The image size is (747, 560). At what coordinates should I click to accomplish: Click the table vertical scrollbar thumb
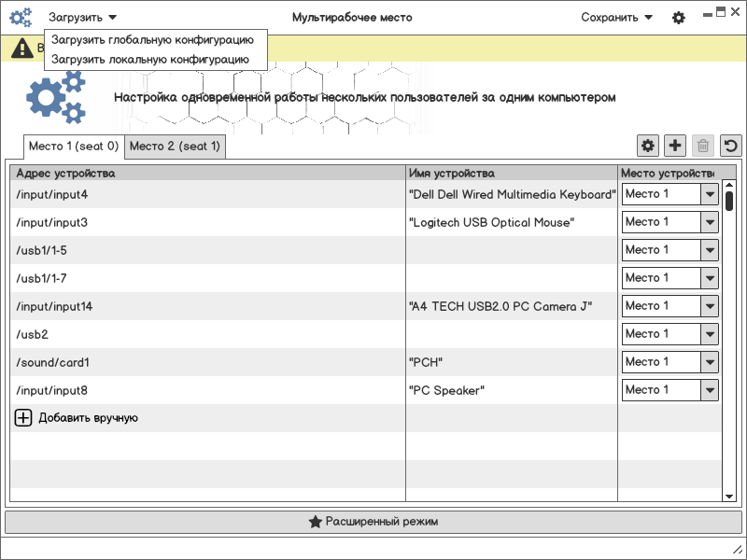[729, 201]
